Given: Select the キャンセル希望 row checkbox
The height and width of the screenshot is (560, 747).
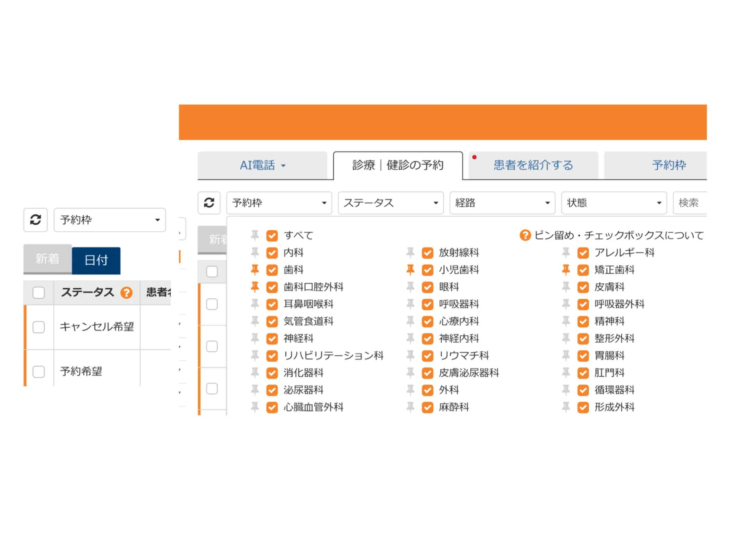Looking at the screenshot, I should (x=38, y=327).
